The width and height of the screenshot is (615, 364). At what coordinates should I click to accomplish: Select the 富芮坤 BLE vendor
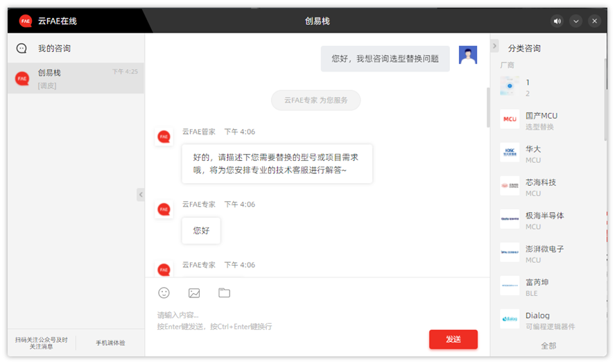[537, 287]
